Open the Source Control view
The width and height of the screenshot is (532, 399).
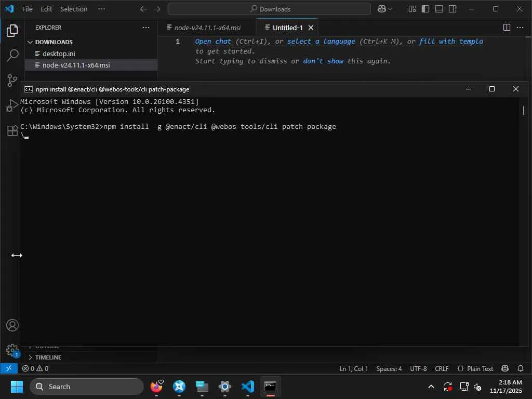[12, 81]
